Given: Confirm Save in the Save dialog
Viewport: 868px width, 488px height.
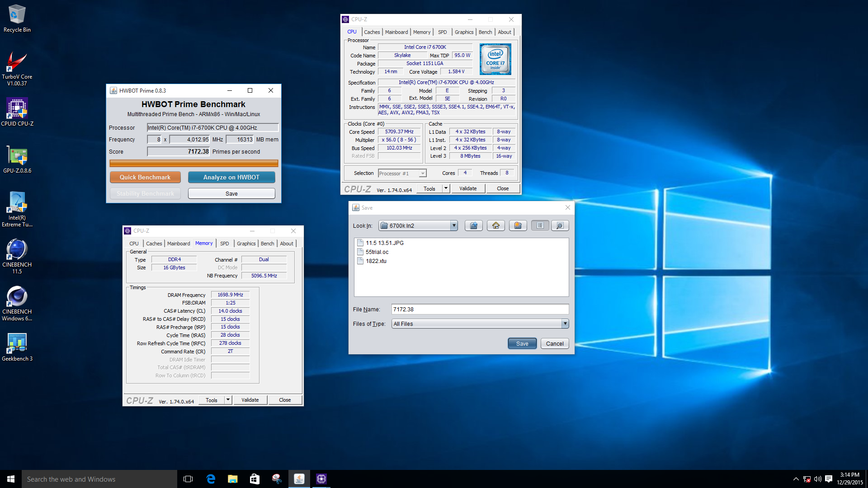Looking at the screenshot, I should pyautogui.click(x=522, y=343).
